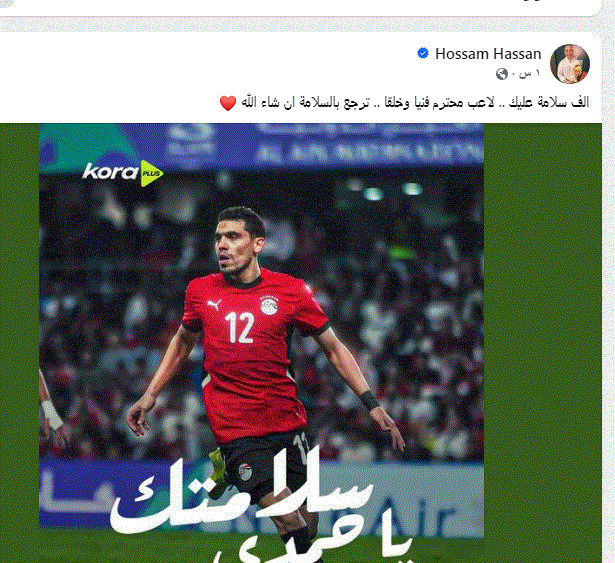Open the post timestamp link
The image size is (615, 563).
coord(528,73)
